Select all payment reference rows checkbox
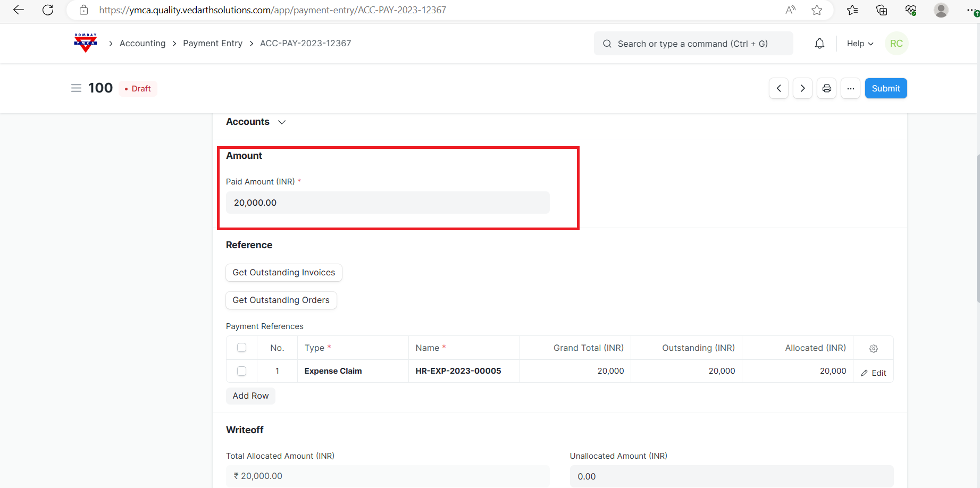Viewport: 980px width, 488px height. pos(241,348)
